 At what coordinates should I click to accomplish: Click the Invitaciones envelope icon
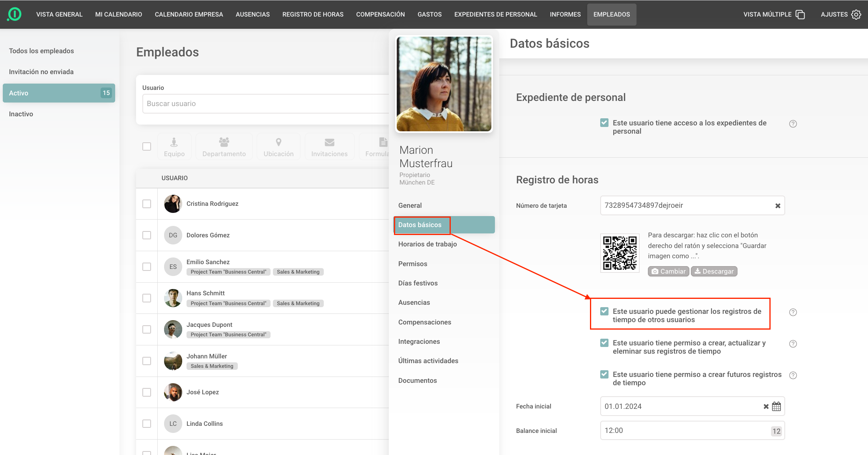coord(329,142)
